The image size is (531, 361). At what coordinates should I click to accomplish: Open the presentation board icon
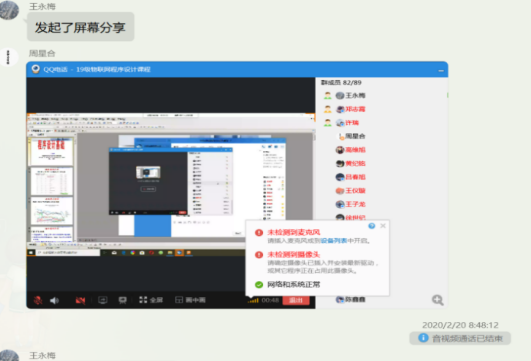[x=122, y=300]
